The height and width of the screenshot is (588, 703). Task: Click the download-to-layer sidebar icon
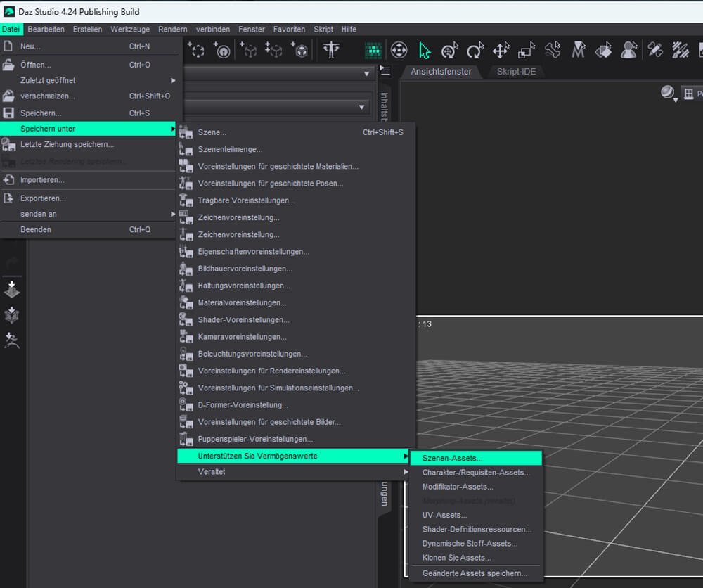[x=12, y=290]
